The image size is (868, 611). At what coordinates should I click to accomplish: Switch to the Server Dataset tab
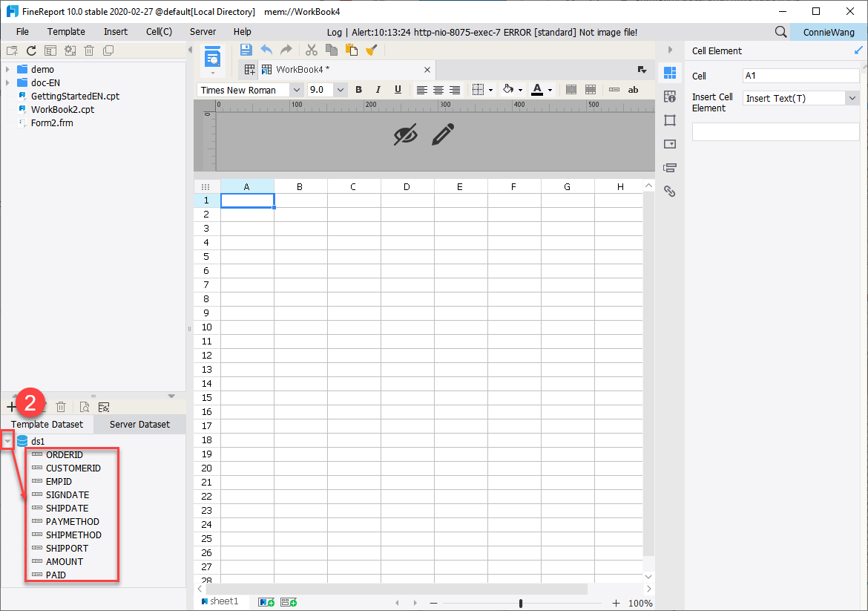(139, 424)
